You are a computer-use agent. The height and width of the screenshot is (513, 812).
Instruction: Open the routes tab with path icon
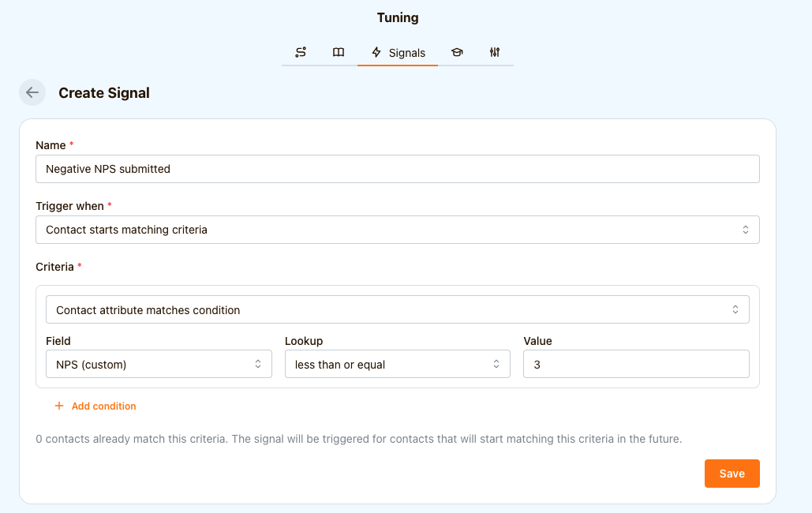[301, 53]
